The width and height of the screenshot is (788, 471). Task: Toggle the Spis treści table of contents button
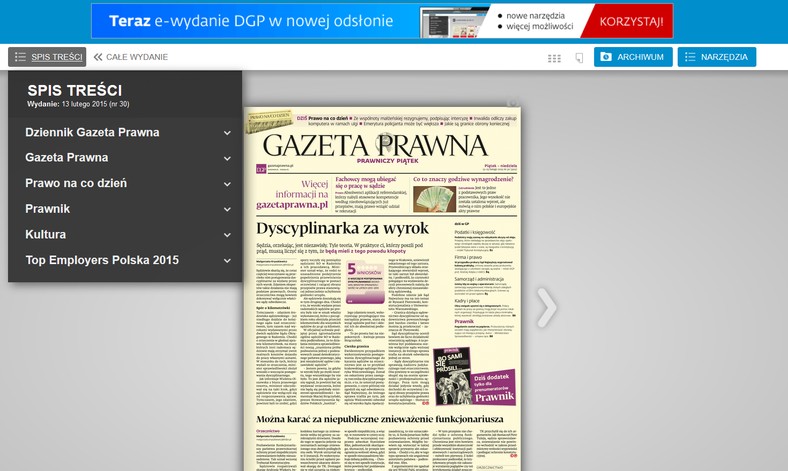[47, 57]
